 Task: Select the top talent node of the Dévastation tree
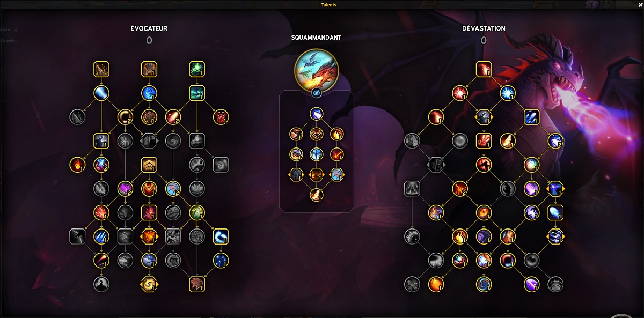click(x=484, y=69)
